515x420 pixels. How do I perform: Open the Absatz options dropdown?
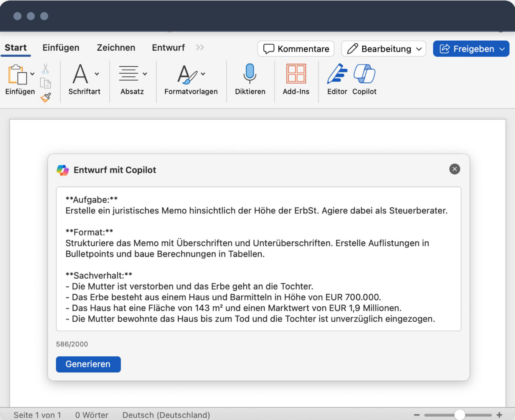pyautogui.click(x=145, y=74)
